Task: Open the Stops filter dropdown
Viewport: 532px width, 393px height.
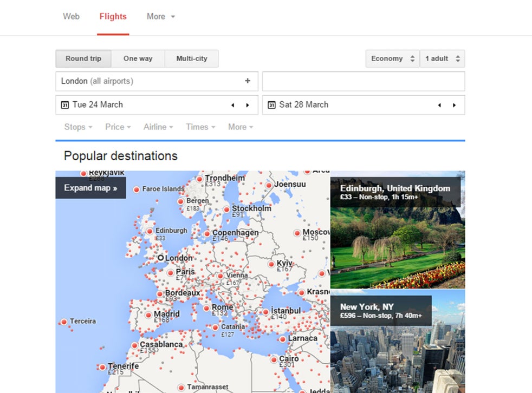Action: tap(77, 127)
